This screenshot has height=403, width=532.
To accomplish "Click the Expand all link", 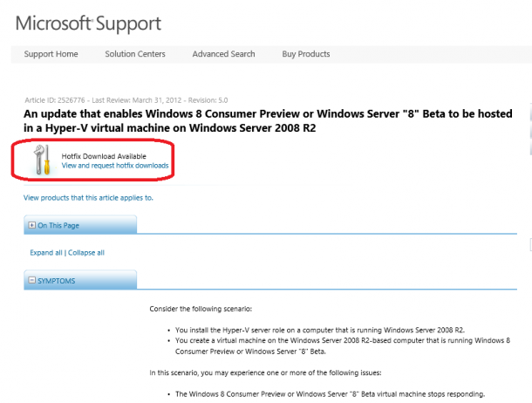I will pos(46,253).
